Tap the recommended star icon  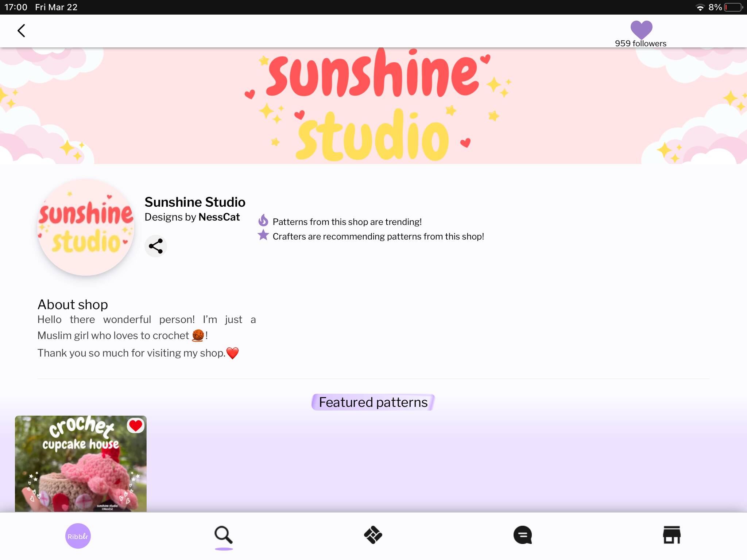click(263, 235)
